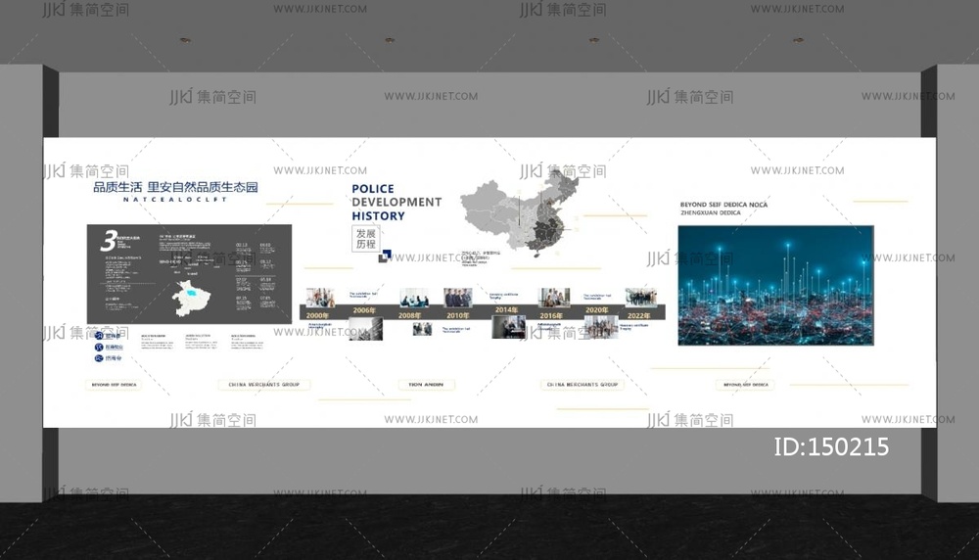Click the gray China map graphic
Screen dimensions: 979x560
coord(519,215)
